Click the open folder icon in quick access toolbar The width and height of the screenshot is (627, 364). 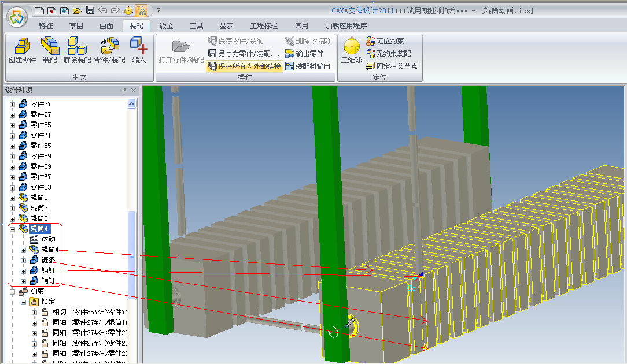click(77, 10)
